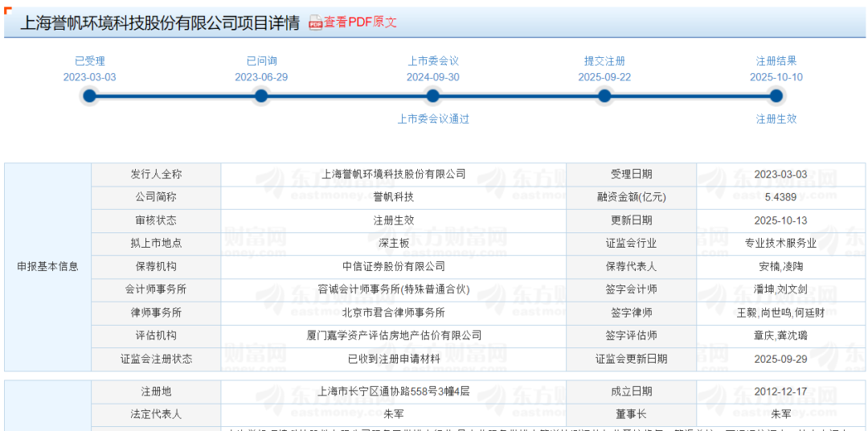Click the 注册地 label cell

point(156,391)
